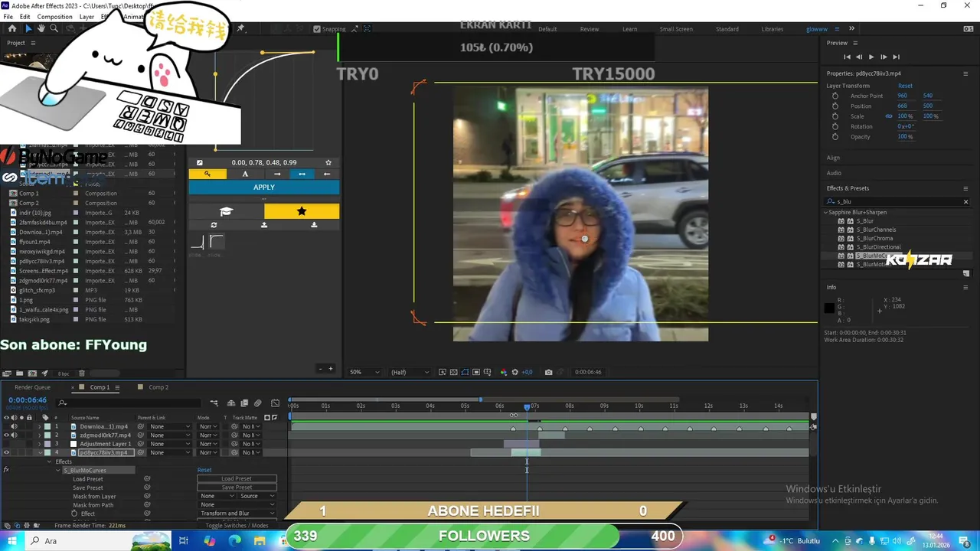Toggle video eye for Downloa...1).mp4 layer
980x551 pixels.
(x=6, y=426)
